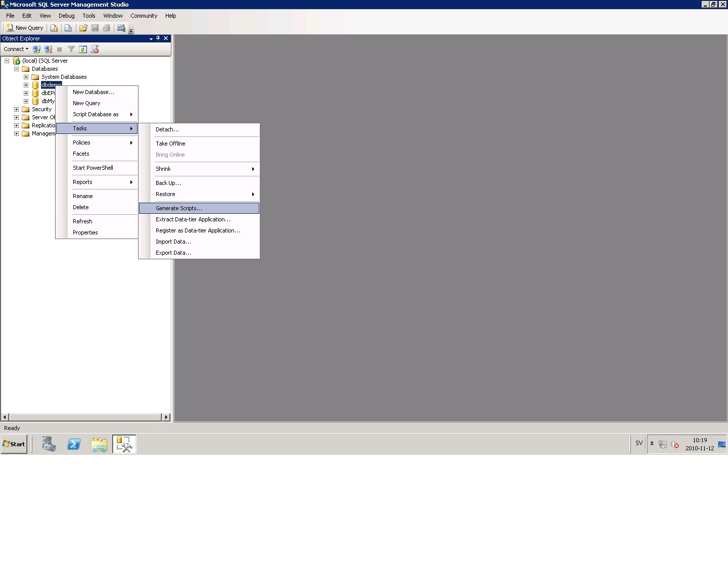Pin the Object Explorer panel
Screen dimensions: 728x567
(x=158, y=38)
